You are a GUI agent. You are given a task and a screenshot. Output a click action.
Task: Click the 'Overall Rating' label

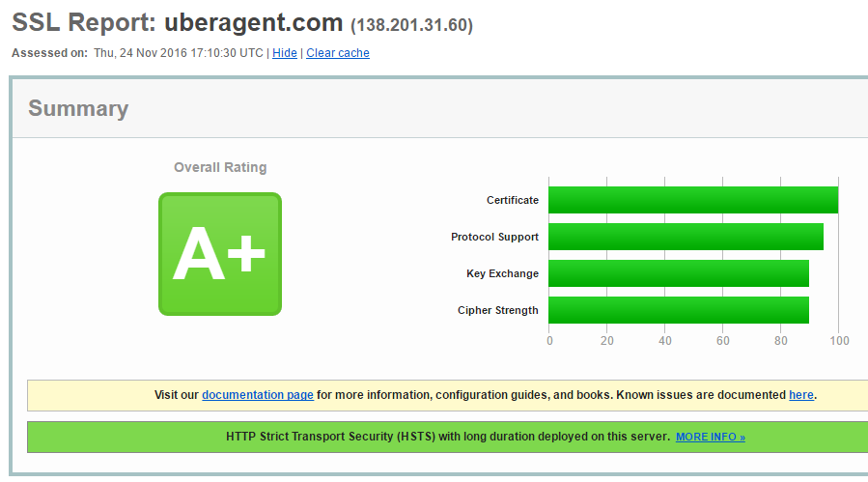tap(220, 167)
